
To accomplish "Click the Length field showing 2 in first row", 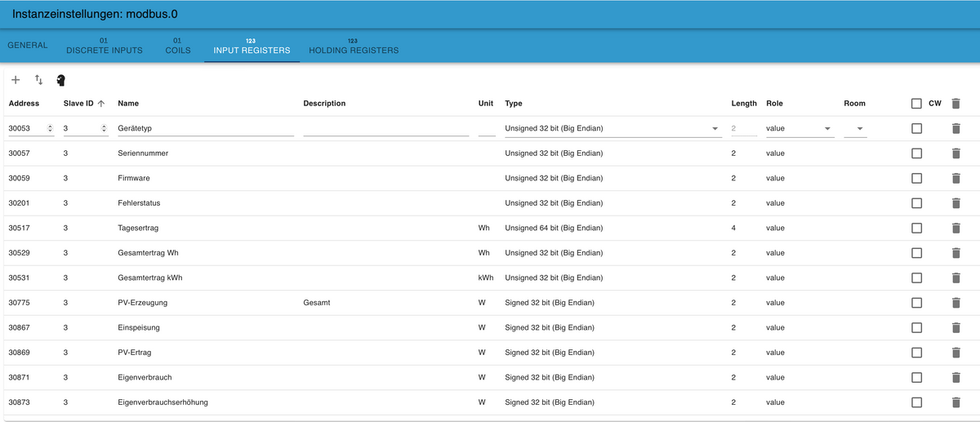I will coord(744,128).
